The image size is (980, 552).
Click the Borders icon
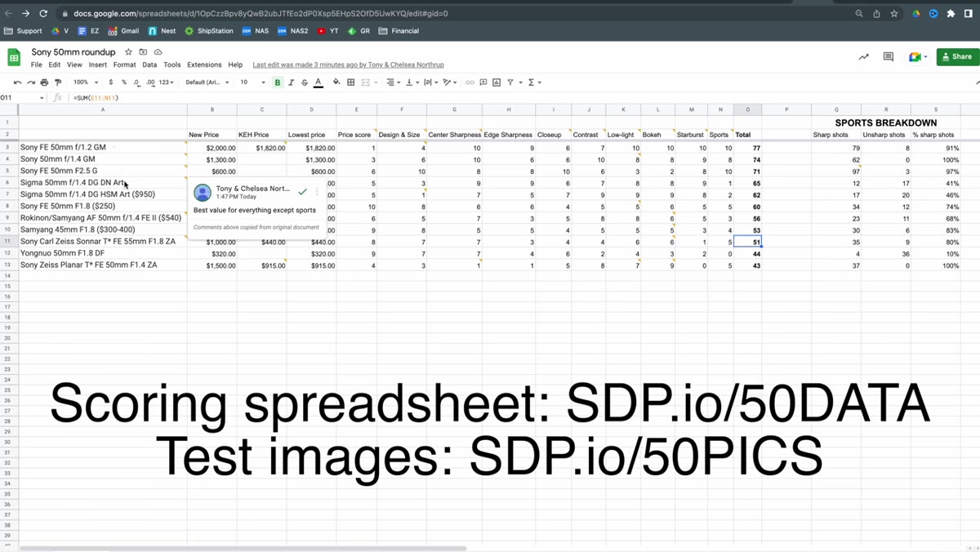[x=350, y=82]
